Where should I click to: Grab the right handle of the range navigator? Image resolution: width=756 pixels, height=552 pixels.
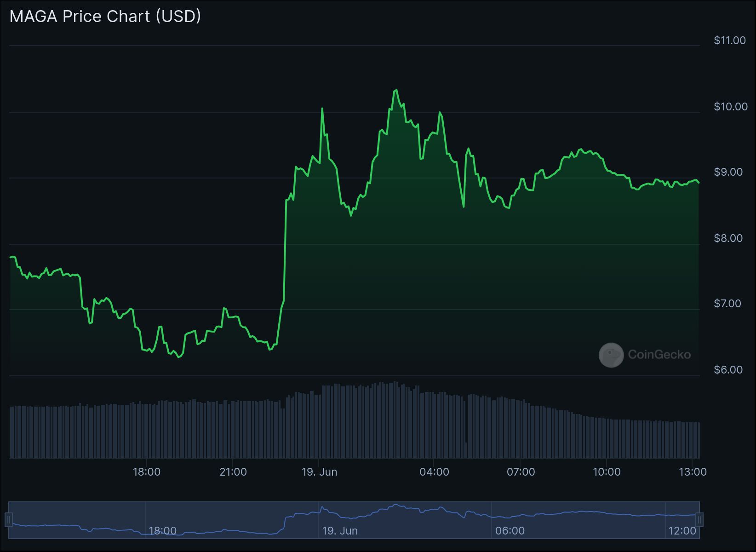[699, 520]
